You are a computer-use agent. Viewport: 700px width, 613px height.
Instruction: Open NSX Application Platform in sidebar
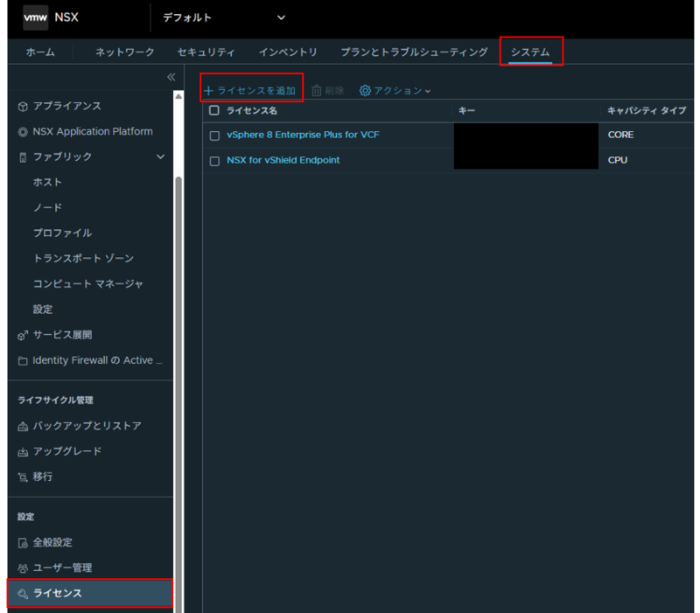(91, 132)
